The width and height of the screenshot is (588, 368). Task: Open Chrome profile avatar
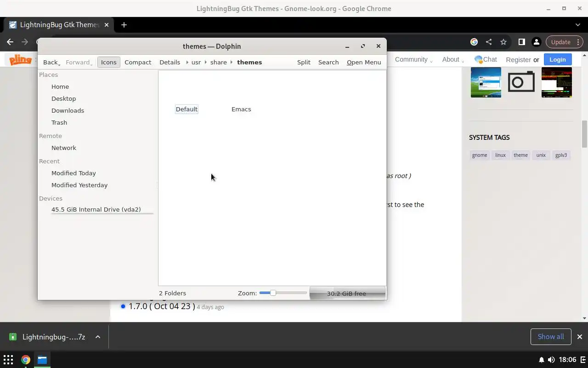[x=536, y=42]
